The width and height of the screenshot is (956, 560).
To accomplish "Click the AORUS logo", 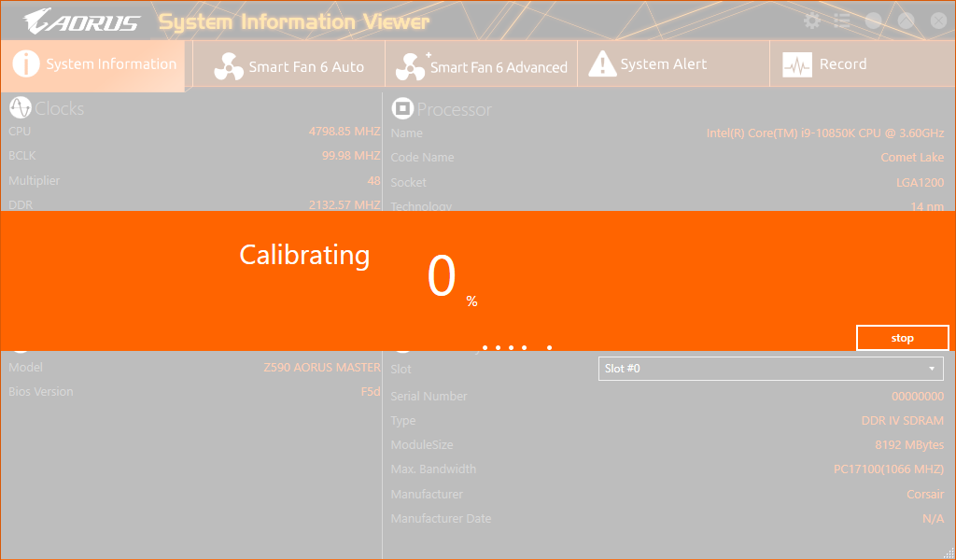I will (x=82, y=22).
